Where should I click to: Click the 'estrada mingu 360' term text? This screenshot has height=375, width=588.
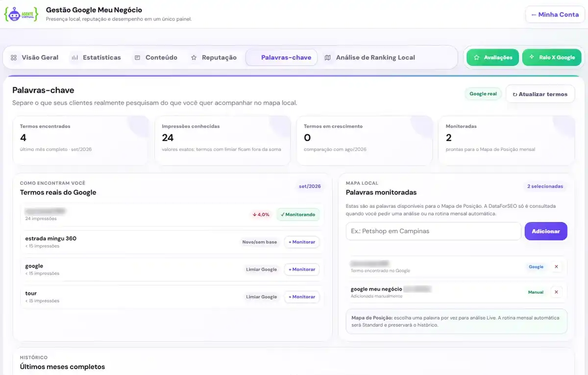51,239
